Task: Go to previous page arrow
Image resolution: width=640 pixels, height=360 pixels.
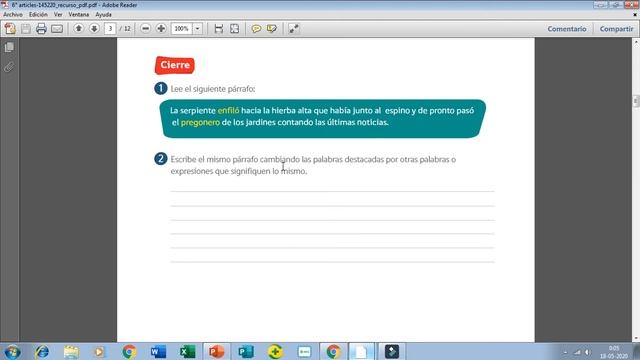Action: tap(79, 29)
